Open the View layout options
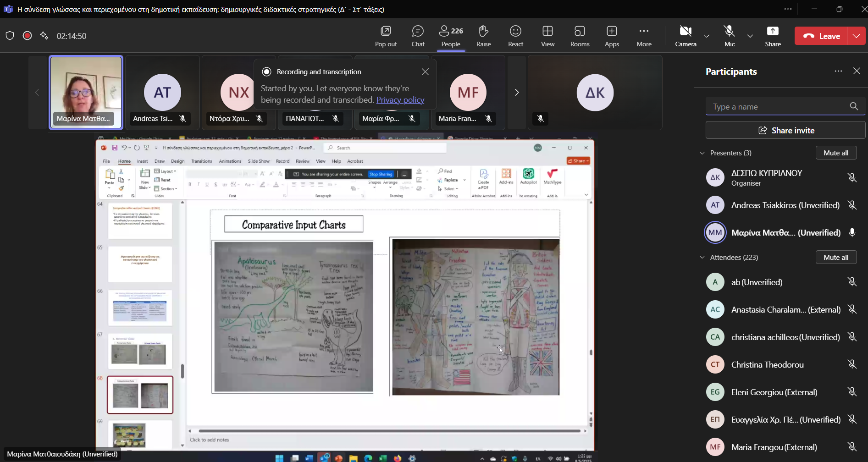This screenshot has height=462, width=868. (547, 36)
